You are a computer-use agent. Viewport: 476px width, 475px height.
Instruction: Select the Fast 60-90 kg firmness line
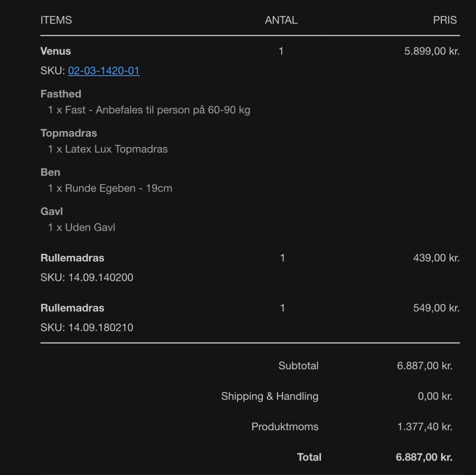(149, 110)
